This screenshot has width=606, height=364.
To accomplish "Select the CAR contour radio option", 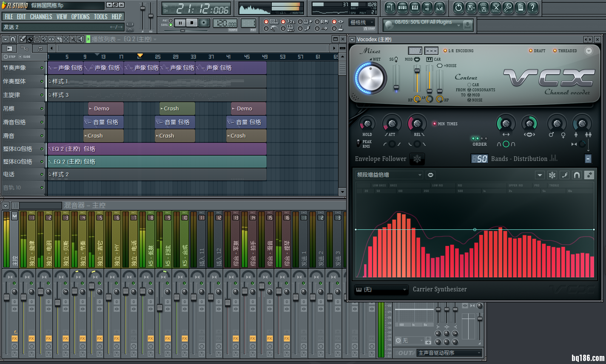I will tap(469, 85).
